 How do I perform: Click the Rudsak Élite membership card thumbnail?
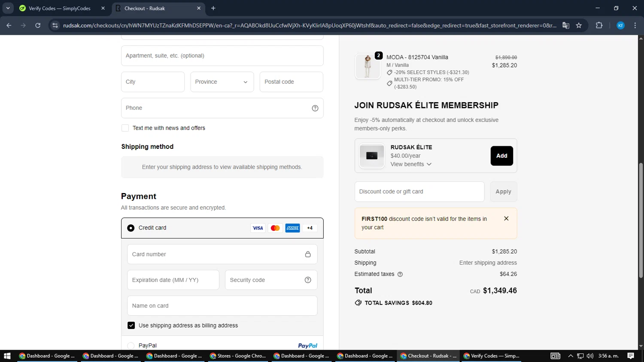point(372,156)
